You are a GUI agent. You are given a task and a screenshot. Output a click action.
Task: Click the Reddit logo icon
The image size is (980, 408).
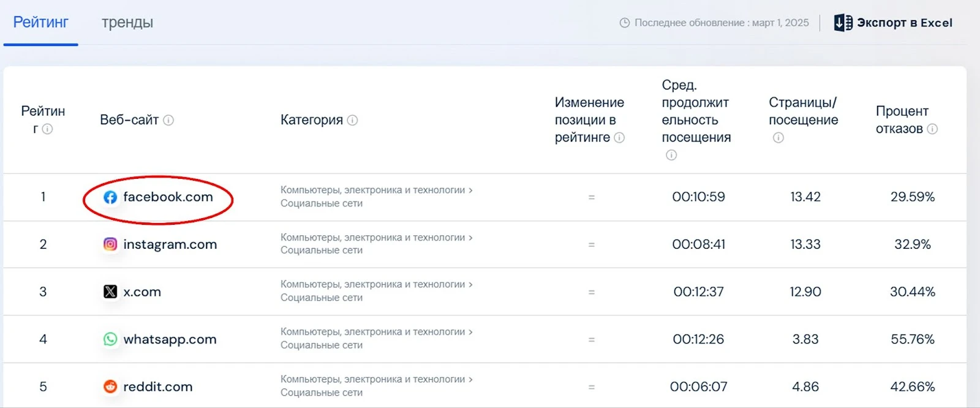click(110, 387)
